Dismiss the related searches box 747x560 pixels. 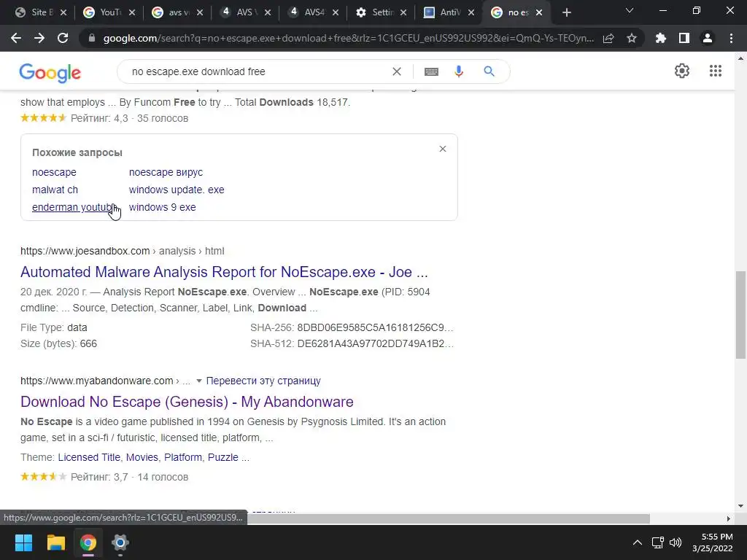[x=443, y=149]
